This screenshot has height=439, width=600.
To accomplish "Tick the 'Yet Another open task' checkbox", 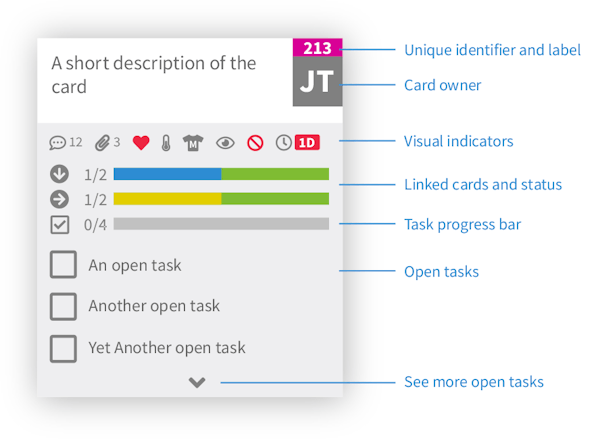I will point(63,349).
